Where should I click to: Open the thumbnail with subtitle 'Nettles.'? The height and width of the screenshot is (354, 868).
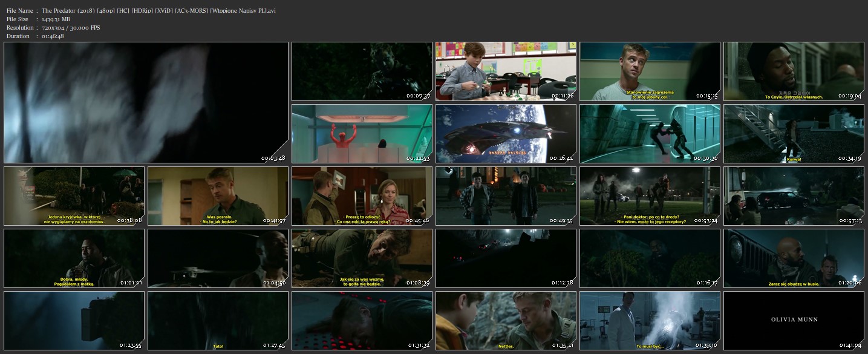click(x=506, y=321)
